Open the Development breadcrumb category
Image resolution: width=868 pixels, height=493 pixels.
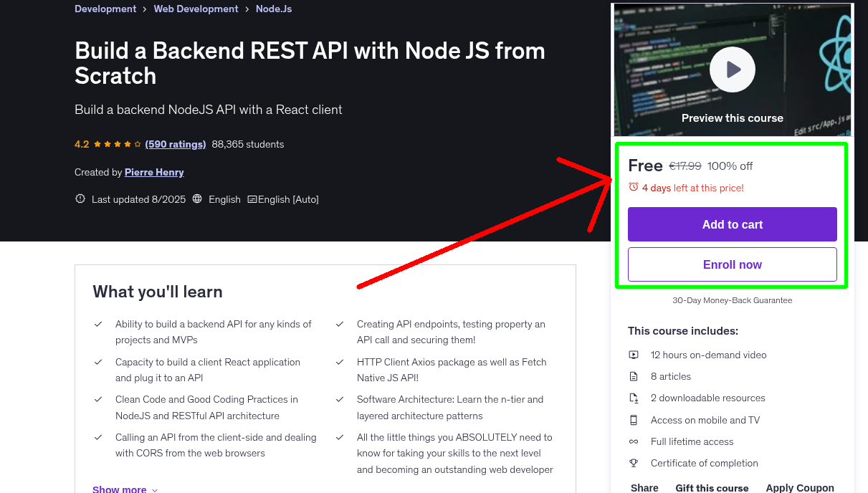click(x=105, y=9)
